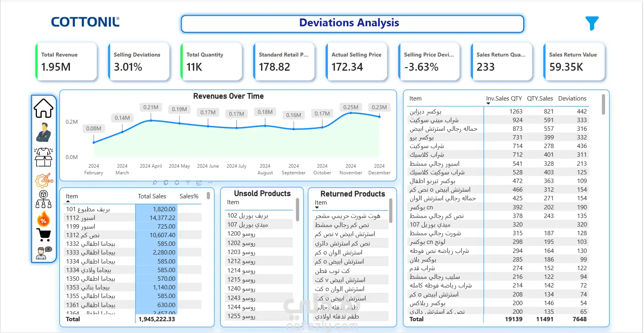
Task: Click the Deviations column header
Action: point(572,99)
